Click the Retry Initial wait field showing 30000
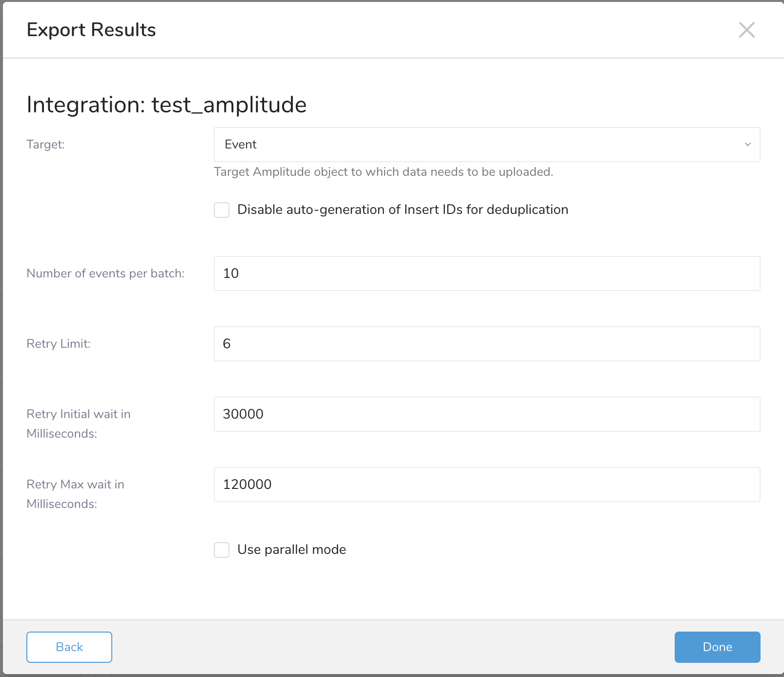Viewport: 784px width, 677px height. click(x=486, y=414)
